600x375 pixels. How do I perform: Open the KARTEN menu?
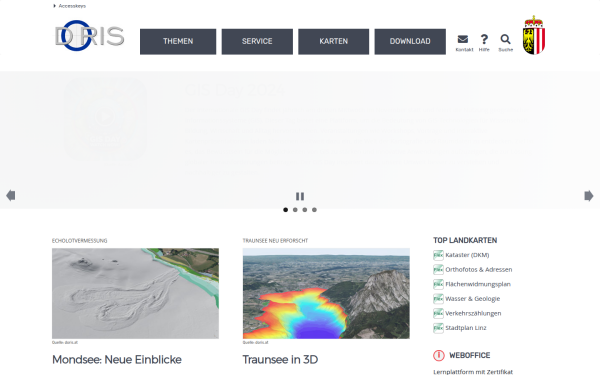[x=334, y=41]
